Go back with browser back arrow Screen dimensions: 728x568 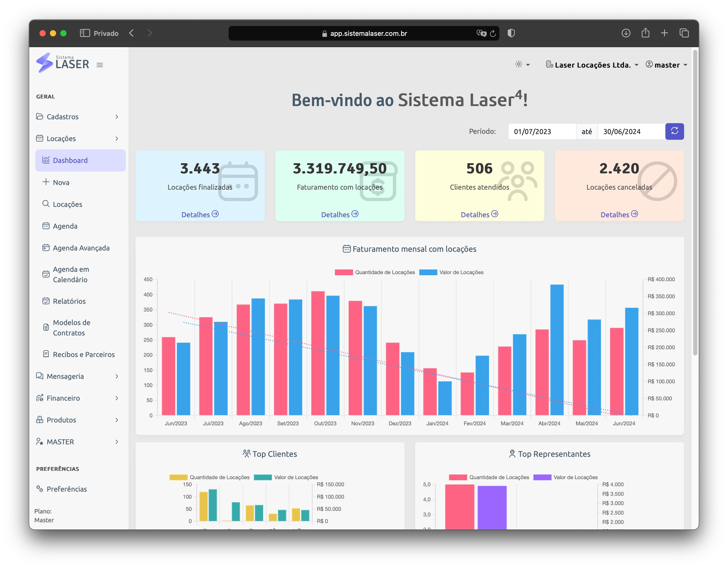(x=131, y=33)
